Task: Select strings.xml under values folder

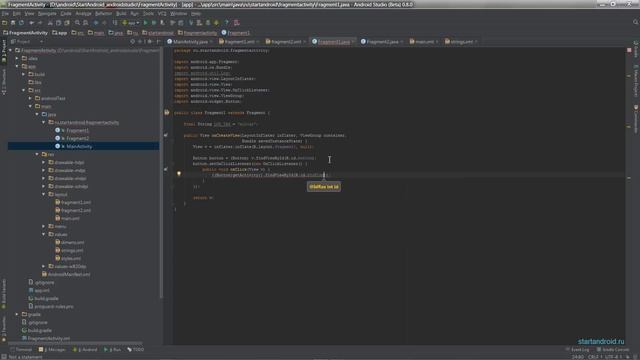Action: (x=72, y=250)
